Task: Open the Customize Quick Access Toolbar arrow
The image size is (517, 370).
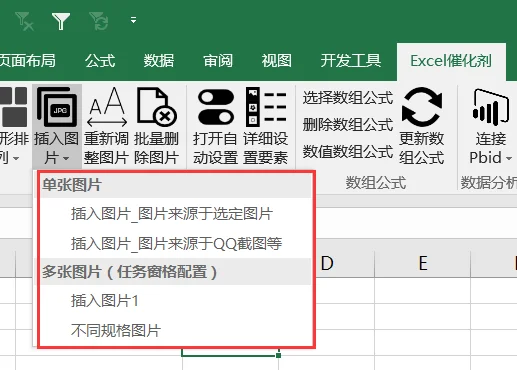Action: coord(133,20)
